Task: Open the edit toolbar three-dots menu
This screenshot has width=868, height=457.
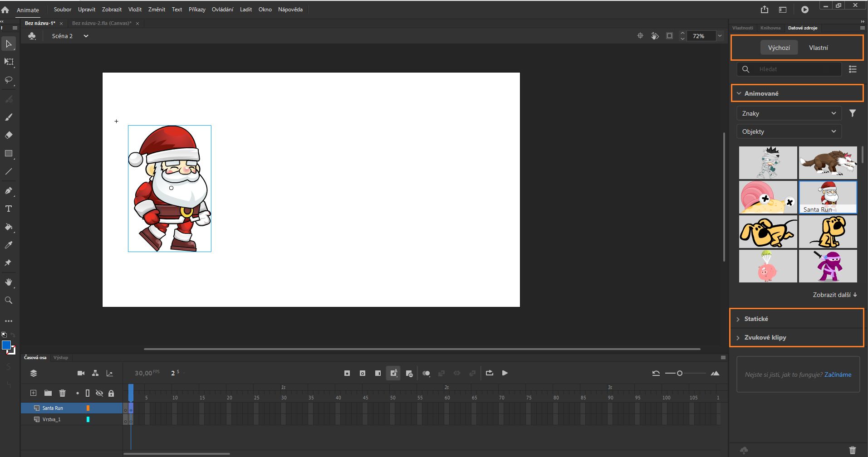Action: pos(9,321)
